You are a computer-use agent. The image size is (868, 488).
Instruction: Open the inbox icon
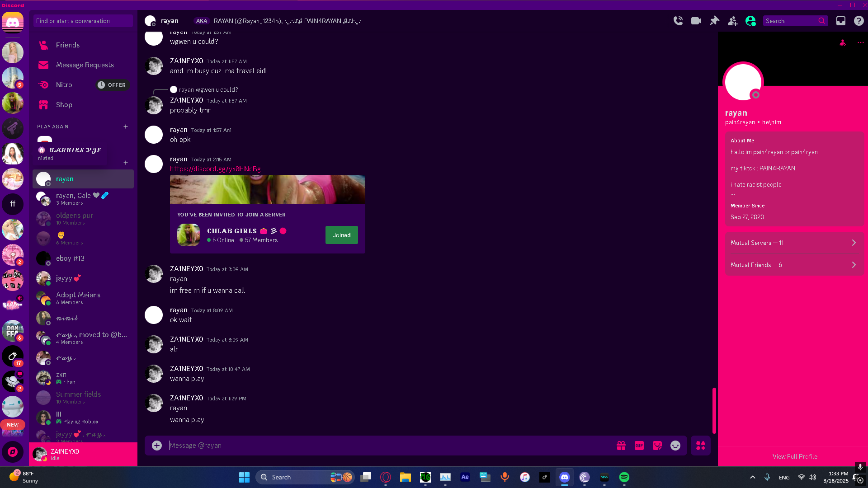coord(840,21)
